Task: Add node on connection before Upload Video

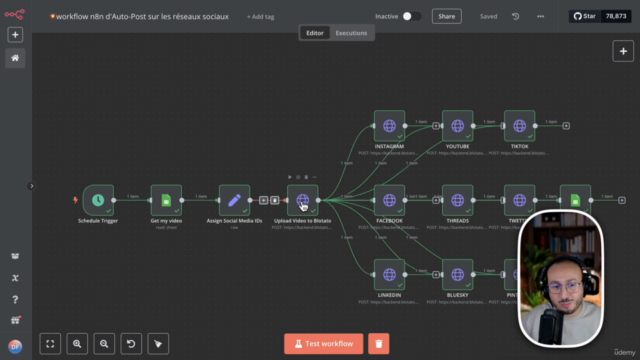Action: coord(264,200)
